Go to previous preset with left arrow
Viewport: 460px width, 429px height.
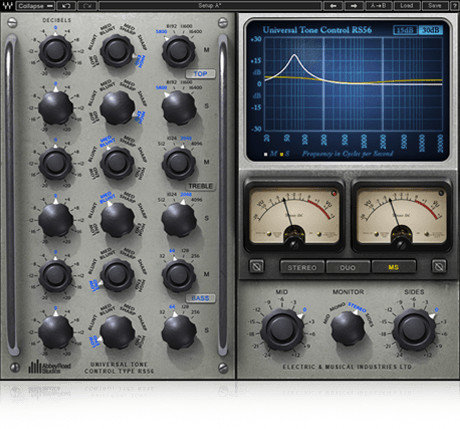tap(333, 6)
